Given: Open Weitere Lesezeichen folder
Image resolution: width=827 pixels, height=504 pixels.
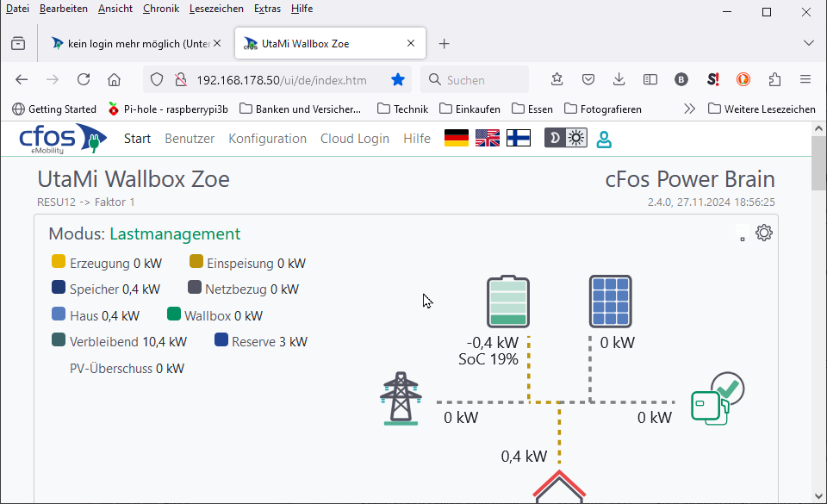Looking at the screenshot, I should (x=762, y=109).
